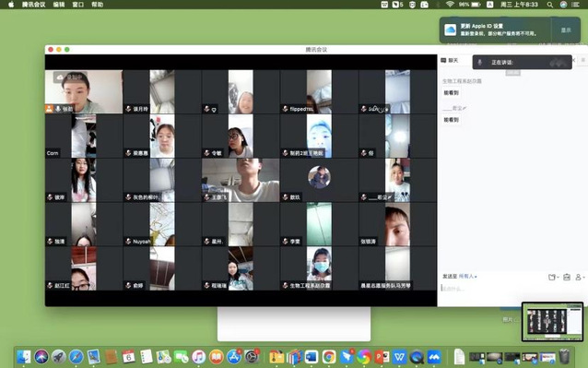Select the 徐月玲 video tile

162,91
